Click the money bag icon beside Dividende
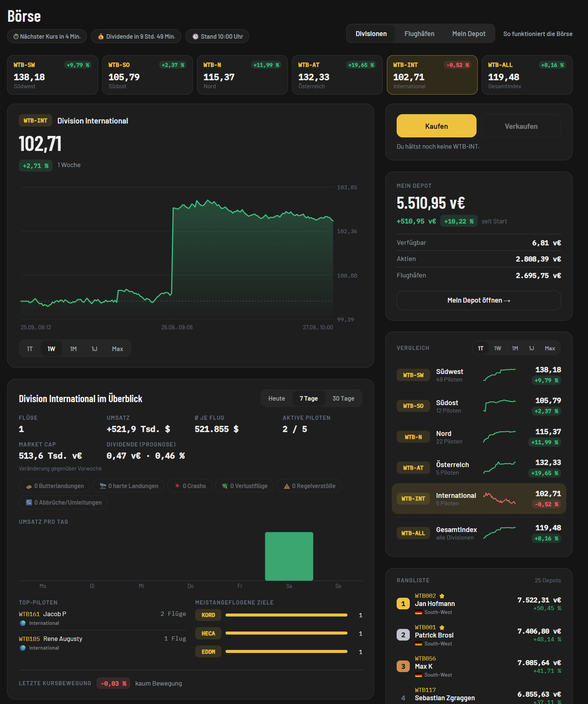Image resolution: width=588 pixels, height=704 pixels. tap(101, 36)
